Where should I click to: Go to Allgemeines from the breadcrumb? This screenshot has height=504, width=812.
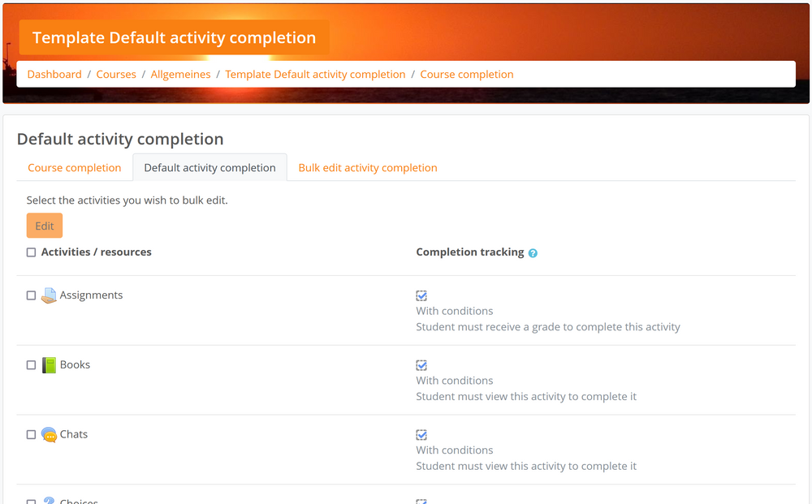[180, 74]
